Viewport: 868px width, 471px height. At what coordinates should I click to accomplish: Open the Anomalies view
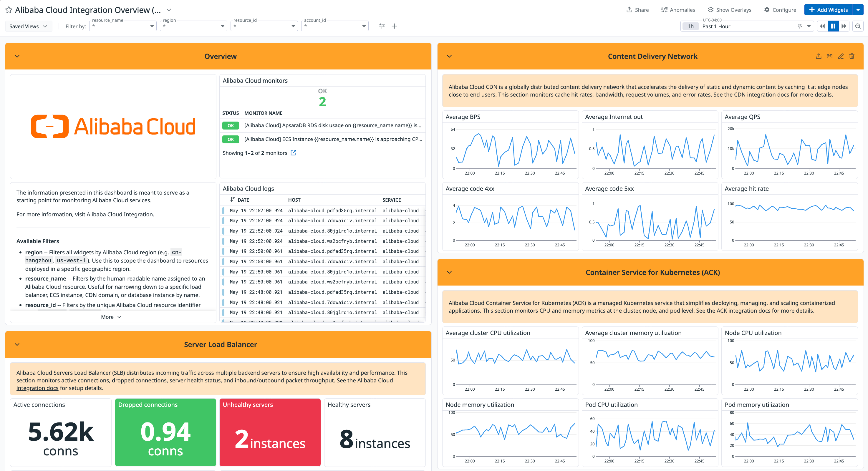coord(678,10)
